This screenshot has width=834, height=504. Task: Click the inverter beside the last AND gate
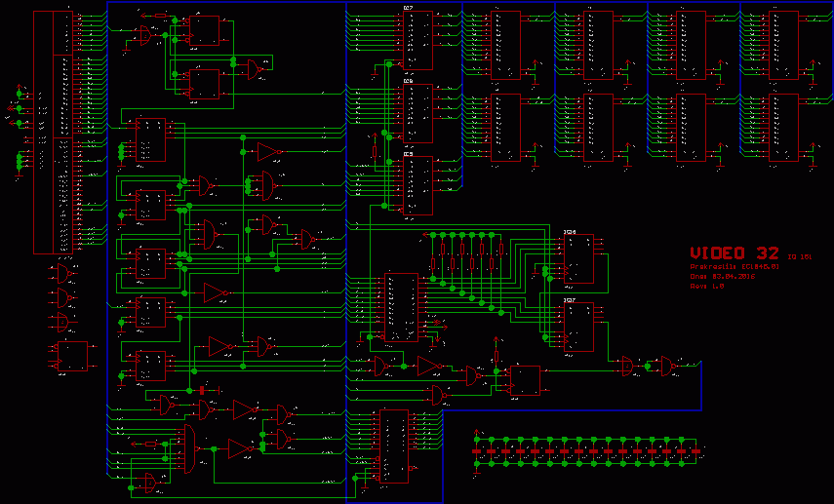pos(664,366)
